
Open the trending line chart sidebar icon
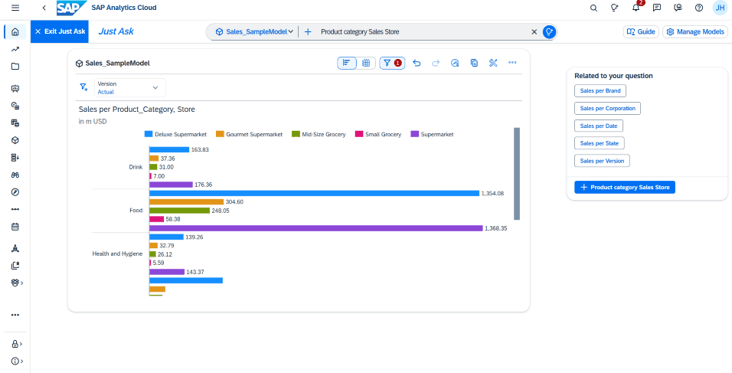[15, 49]
